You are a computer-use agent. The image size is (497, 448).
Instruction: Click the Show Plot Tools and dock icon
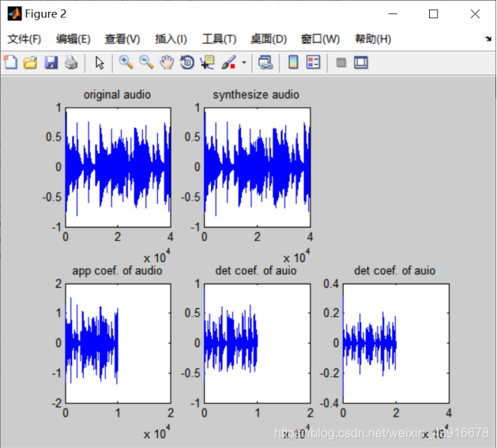(361, 62)
